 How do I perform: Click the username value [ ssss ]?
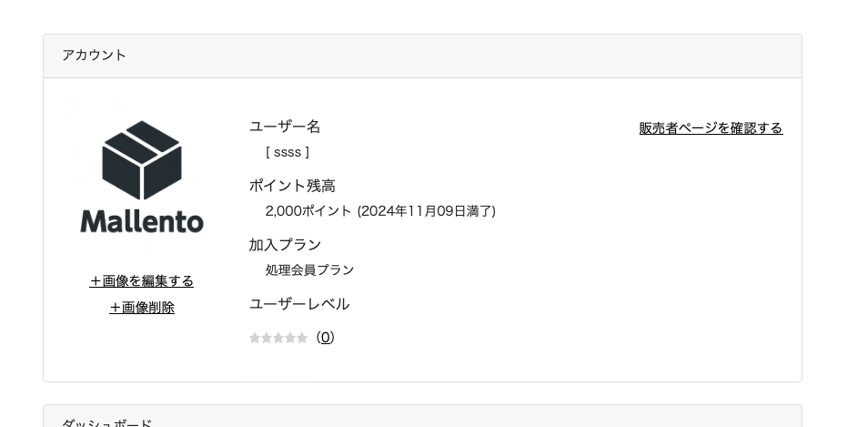coord(288,152)
